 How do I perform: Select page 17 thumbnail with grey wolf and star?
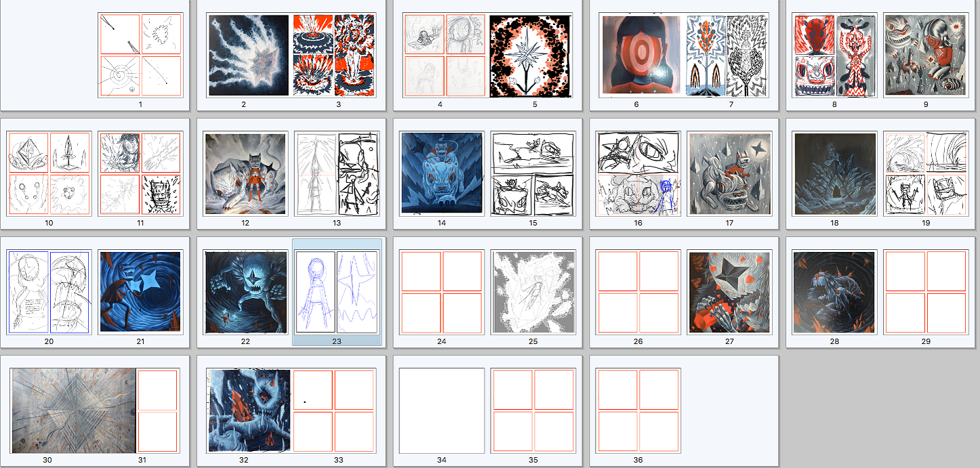pos(729,174)
